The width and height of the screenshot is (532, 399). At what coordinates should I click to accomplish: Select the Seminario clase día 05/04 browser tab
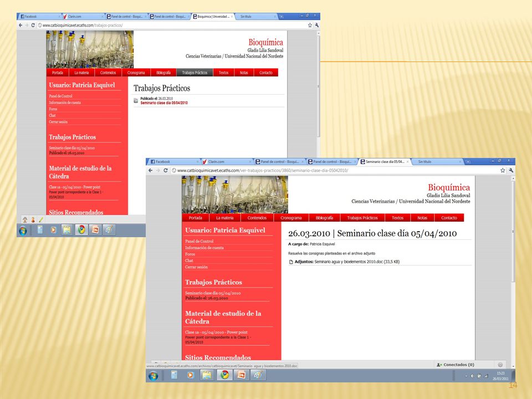pos(384,162)
